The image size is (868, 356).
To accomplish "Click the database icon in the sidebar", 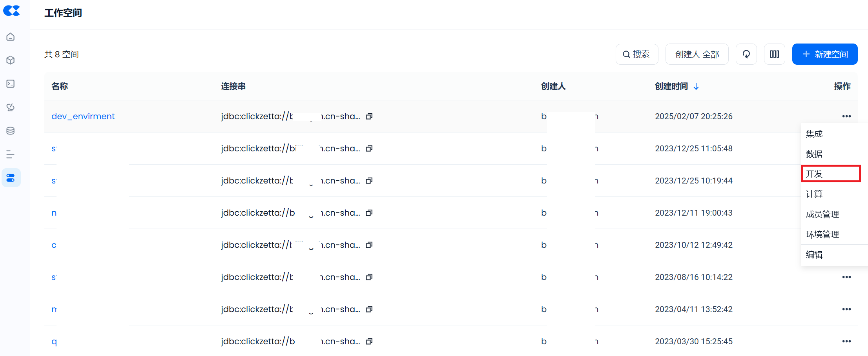I will (x=11, y=131).
